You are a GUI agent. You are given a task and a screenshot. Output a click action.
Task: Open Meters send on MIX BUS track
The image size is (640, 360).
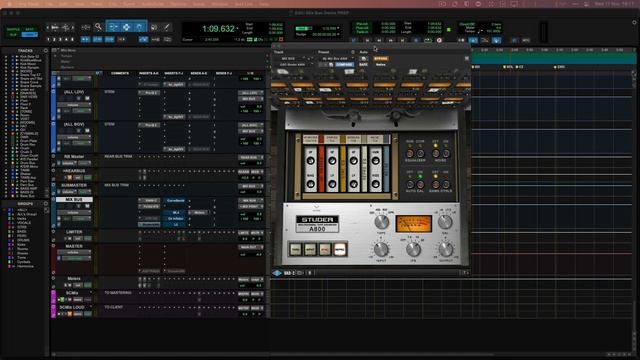[200, 213]
